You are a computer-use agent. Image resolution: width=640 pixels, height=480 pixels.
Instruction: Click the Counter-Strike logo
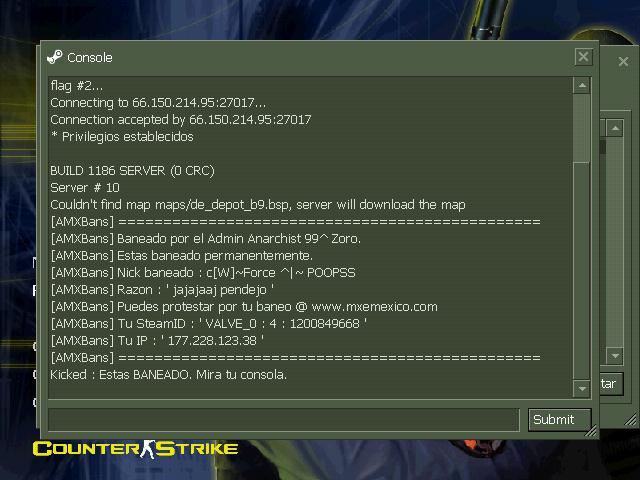coord(135,449)
